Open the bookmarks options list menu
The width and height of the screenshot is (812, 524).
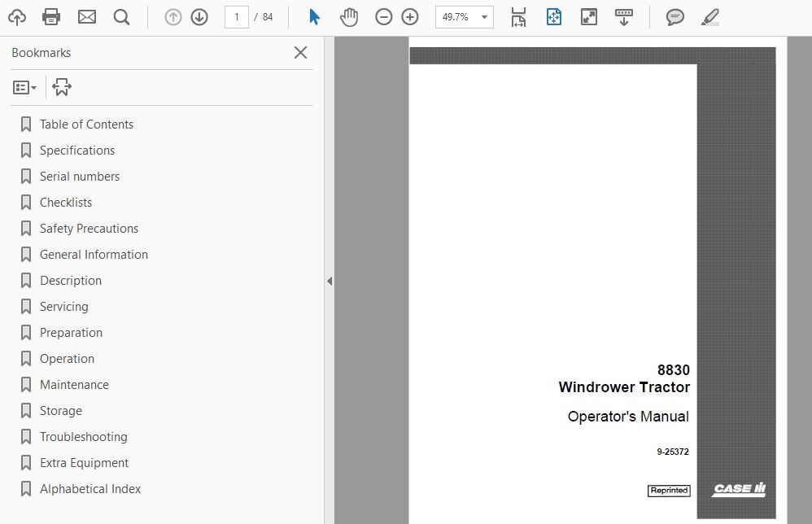24,88
